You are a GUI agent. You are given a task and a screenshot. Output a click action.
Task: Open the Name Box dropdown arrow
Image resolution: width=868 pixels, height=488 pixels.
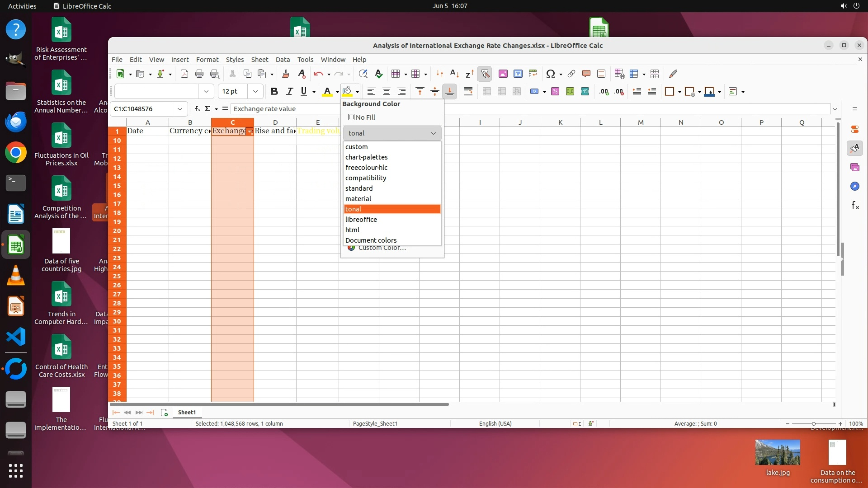click(180, 109)
